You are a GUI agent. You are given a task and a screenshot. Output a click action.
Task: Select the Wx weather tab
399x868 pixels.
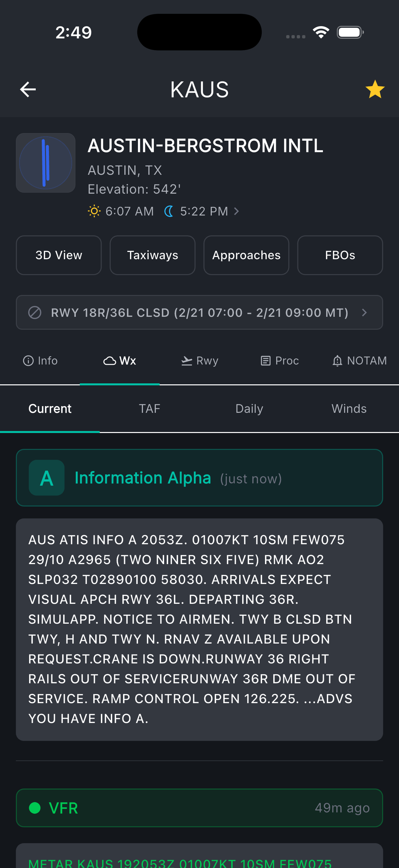119,361
